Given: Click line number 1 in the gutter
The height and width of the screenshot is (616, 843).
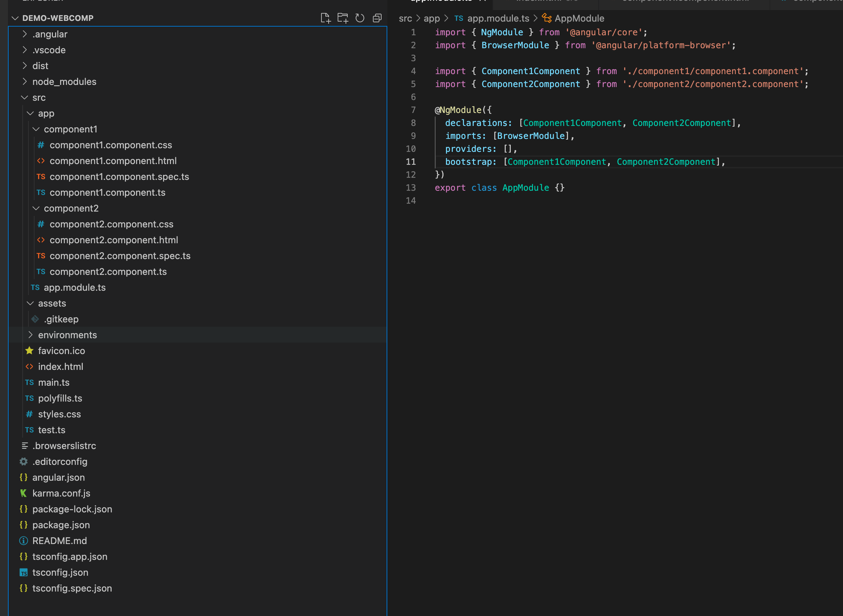Looking at the screenshot, I should (x=413, y=32).
